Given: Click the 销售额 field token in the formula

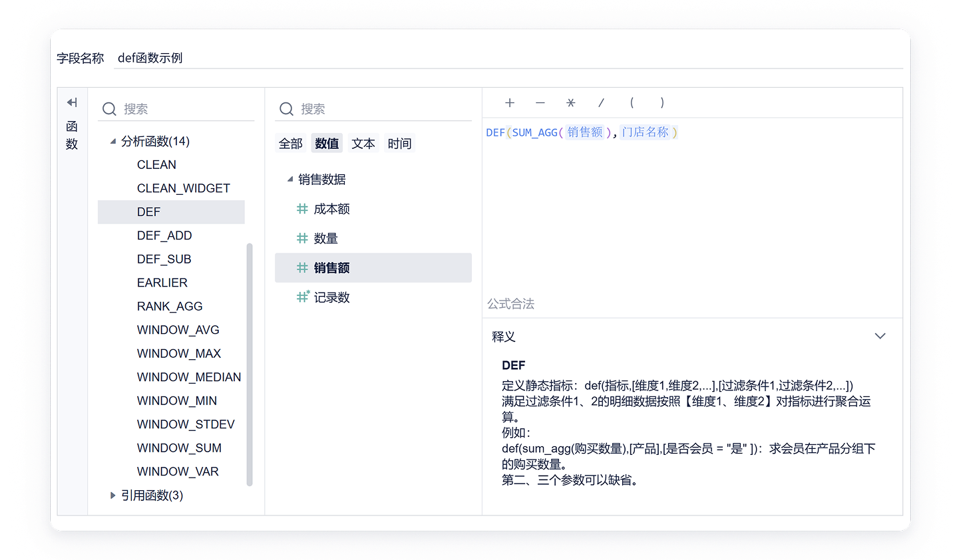Looking at the screenshot, I should (x=585, y=132).
